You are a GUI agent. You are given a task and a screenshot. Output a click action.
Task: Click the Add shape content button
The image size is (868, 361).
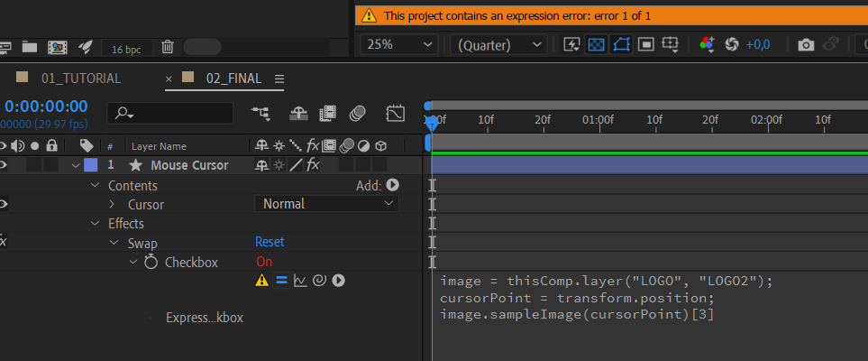392,185
